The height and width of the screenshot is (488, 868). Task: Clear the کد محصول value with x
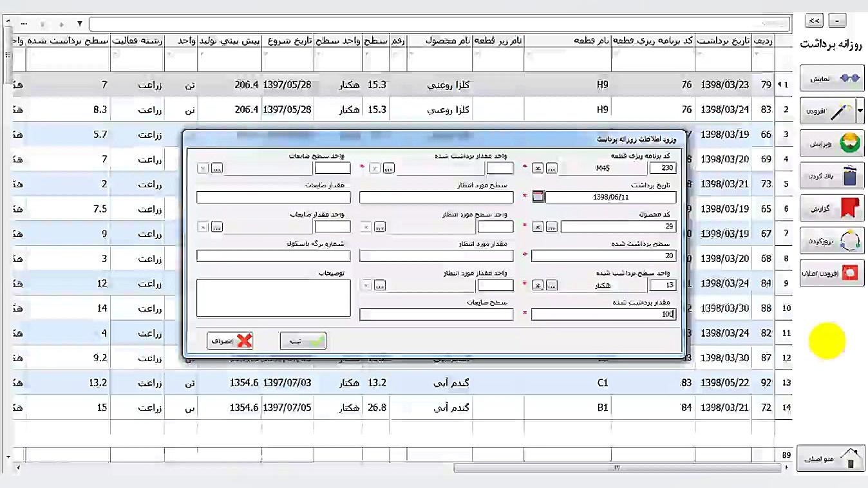(x=538, y=227)
